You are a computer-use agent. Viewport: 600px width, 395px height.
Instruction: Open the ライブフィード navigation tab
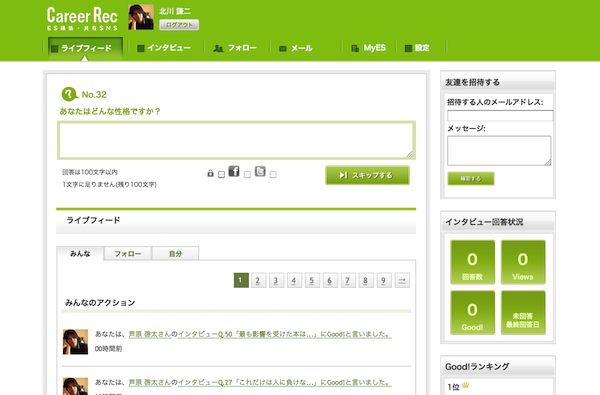coord(85,48)
